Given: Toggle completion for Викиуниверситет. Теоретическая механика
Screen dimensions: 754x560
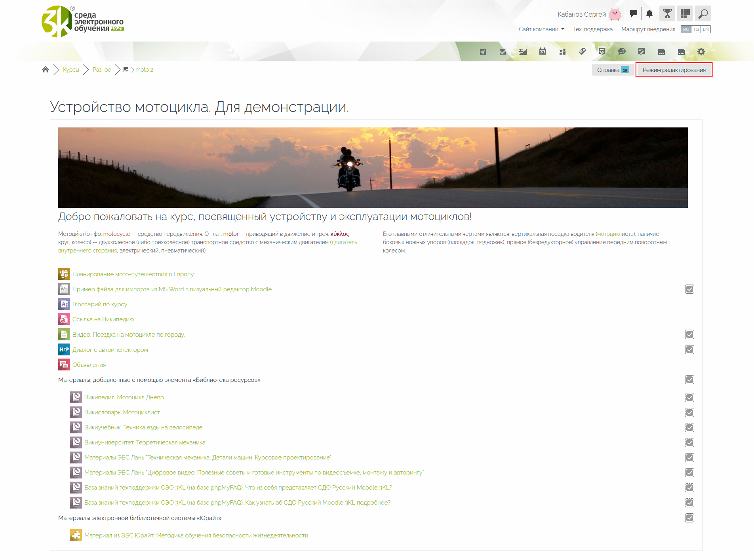Looking at the screenshot, I should pos(689,442).
